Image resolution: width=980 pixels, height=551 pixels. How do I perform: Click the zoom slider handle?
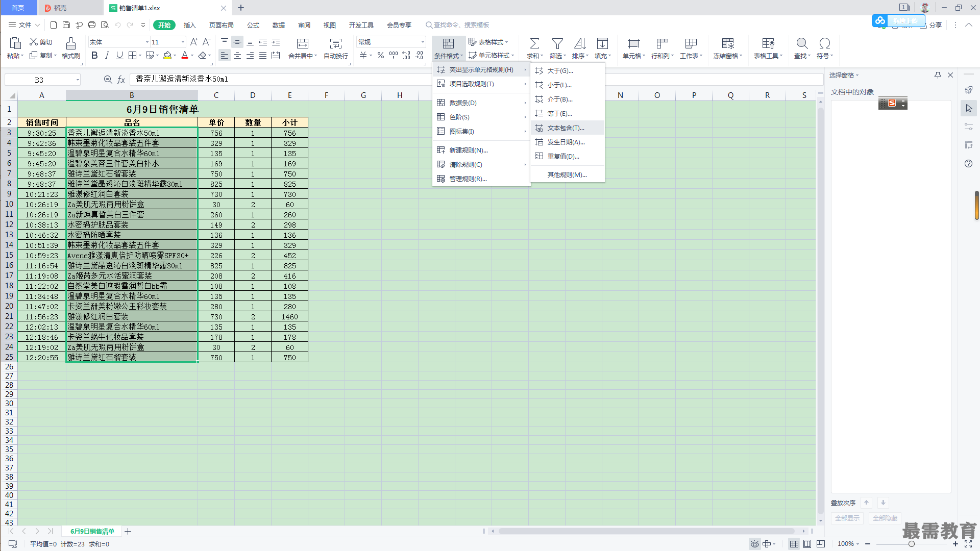(912, 544)
